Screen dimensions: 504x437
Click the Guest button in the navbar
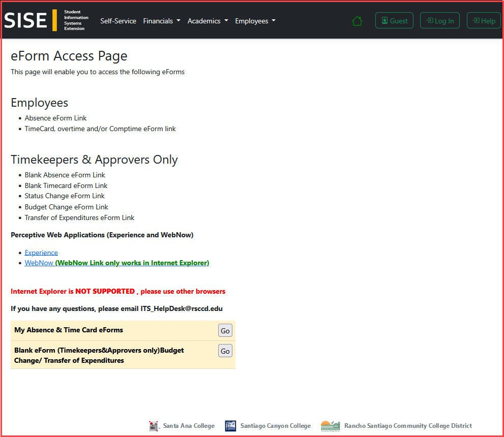coord(394,20)
